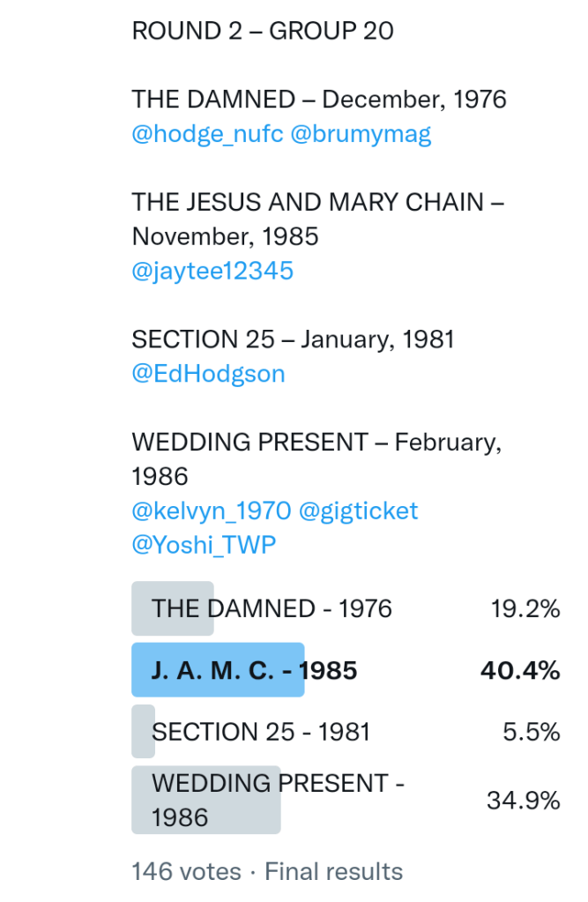The image size is (588, 902).
Task: Click the ROUND 2 – GROUP 20 heading
Action: [263, 31]
